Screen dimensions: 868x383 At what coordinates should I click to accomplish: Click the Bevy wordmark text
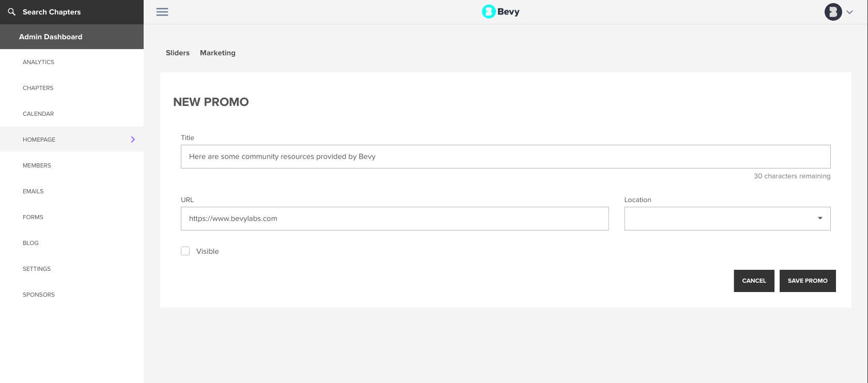508,12
